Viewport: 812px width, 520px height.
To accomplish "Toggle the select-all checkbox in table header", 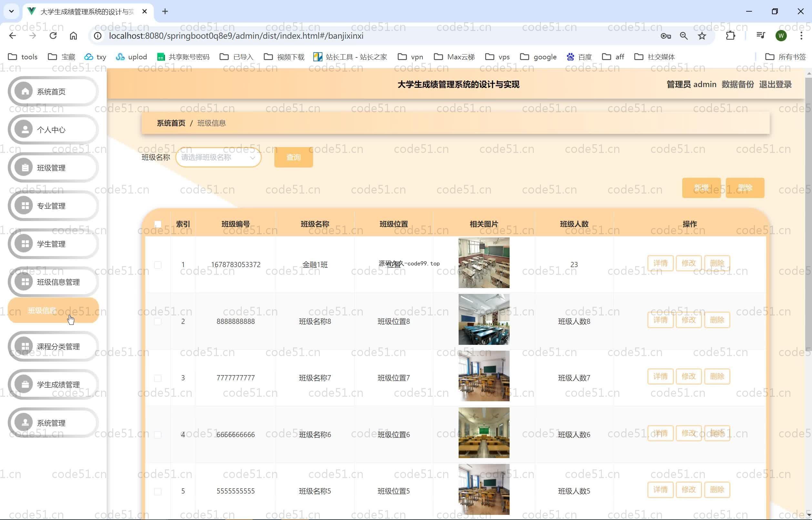I will pos(158,224).
